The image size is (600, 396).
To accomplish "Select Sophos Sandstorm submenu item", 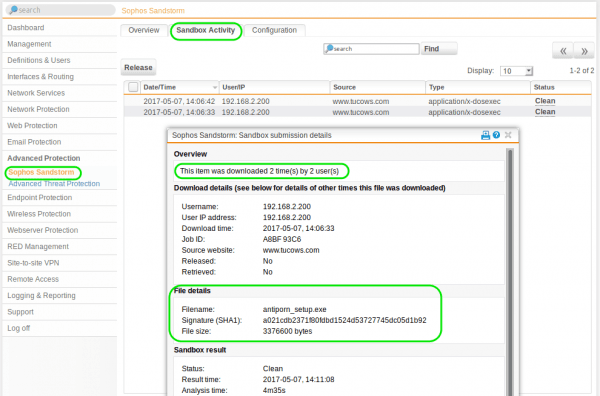I will click(41, 172).
